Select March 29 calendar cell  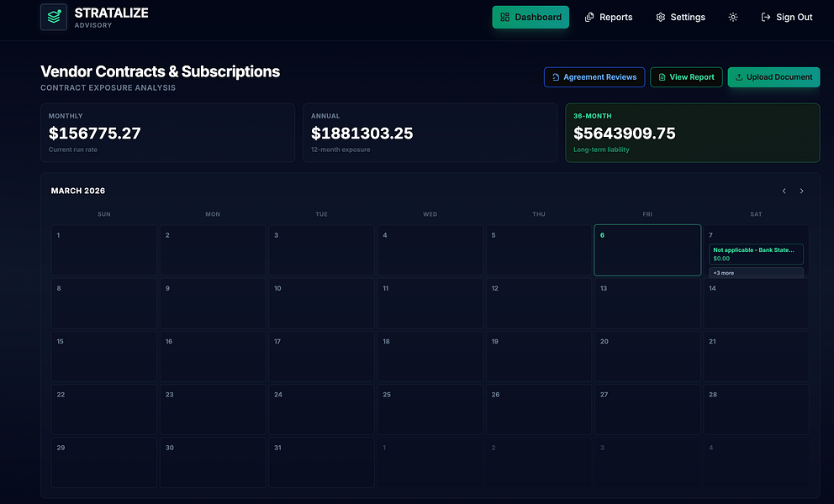(103, 463)
